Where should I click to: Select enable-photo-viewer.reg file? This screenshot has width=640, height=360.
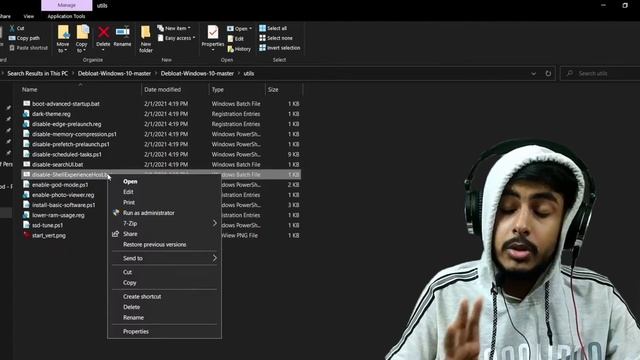pyautogui.click(x=63, y=195)
